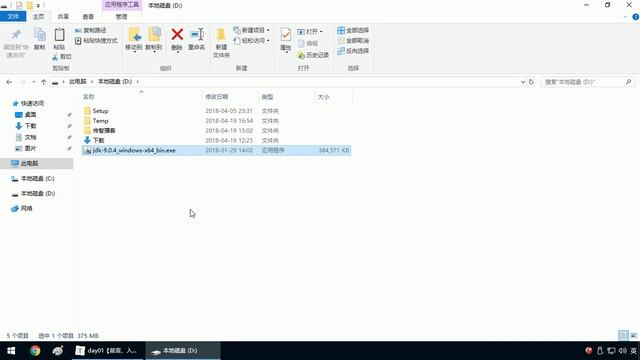Click the blue help question-mark icon
Image resolution: width=640 pixels, height=360 pixels.
coord(636,17)
